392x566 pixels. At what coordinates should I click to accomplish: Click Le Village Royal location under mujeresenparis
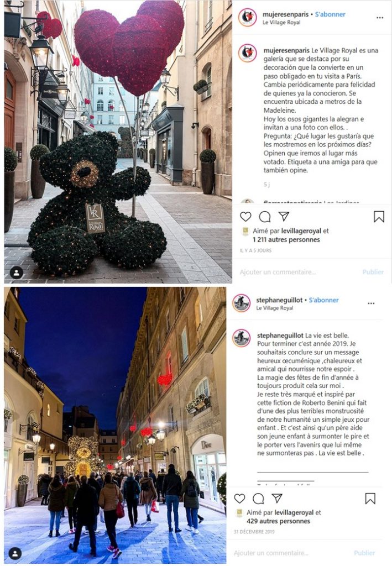[281, 22]
